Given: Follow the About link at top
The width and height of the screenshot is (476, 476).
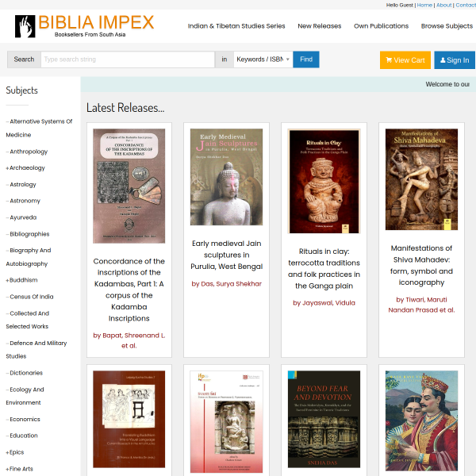Looking at the screenshot, I should point(443,6).
